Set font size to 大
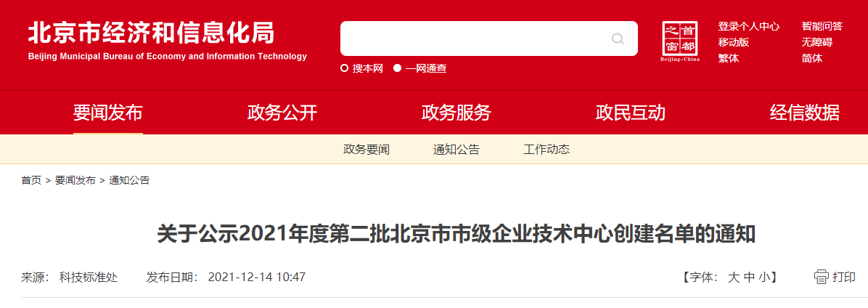This screenshot has width=868, height=308. (734, 277)
